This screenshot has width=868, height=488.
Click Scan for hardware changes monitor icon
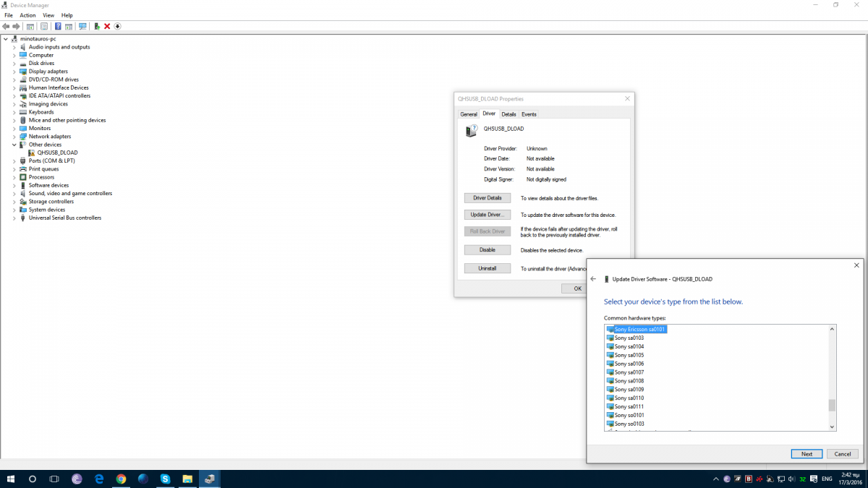click(x=82, y=26)
